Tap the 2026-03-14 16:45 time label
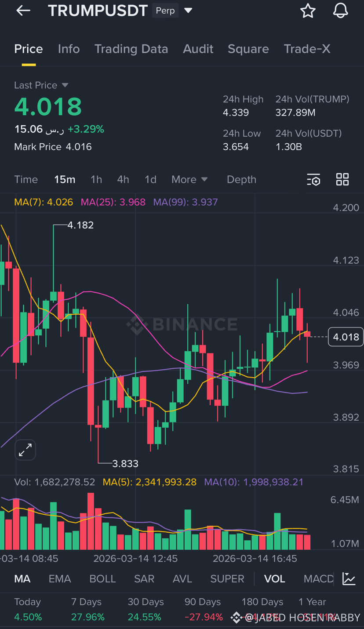Image resolution: width=364 pixels, height=629 pixels. [x=255, y=559]
